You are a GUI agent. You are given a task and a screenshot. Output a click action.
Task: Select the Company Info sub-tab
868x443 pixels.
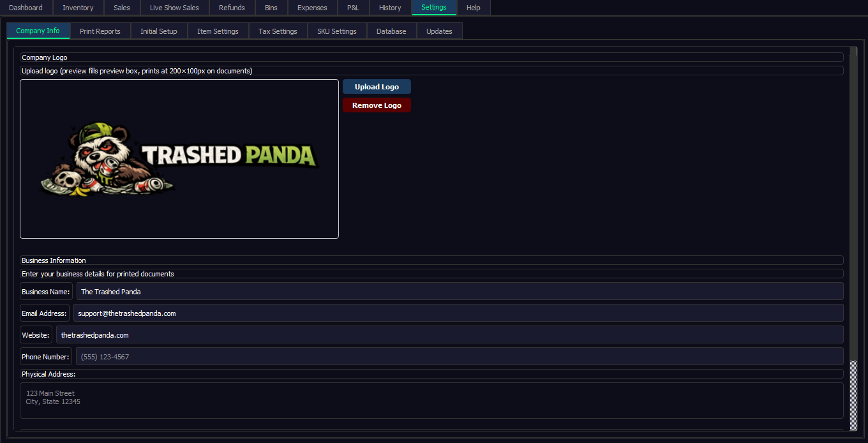point(38,31)
